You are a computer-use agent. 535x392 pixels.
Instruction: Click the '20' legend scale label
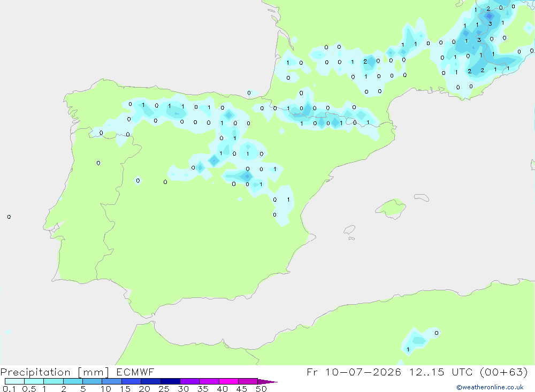144,389
